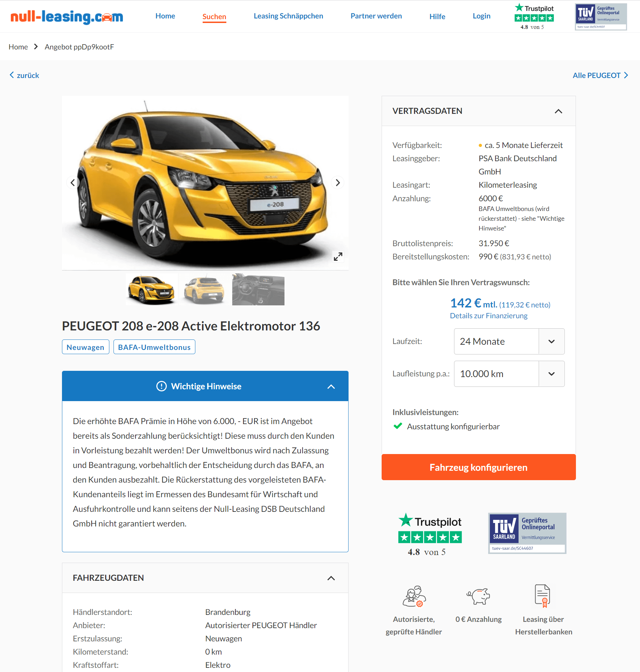Click the 142 € mtl. price
This screenshot has width=640, height=672.
pyautogui.click(x=474, y=304)
